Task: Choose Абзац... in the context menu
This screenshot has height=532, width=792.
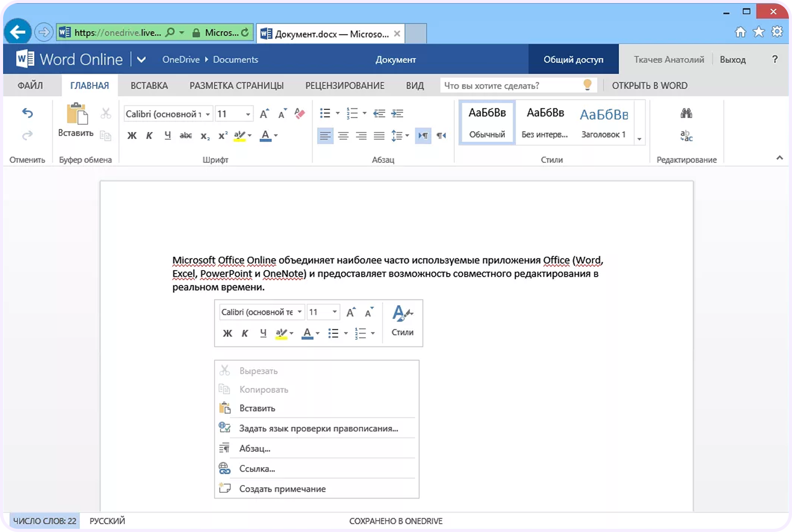Action: point(317,448)
